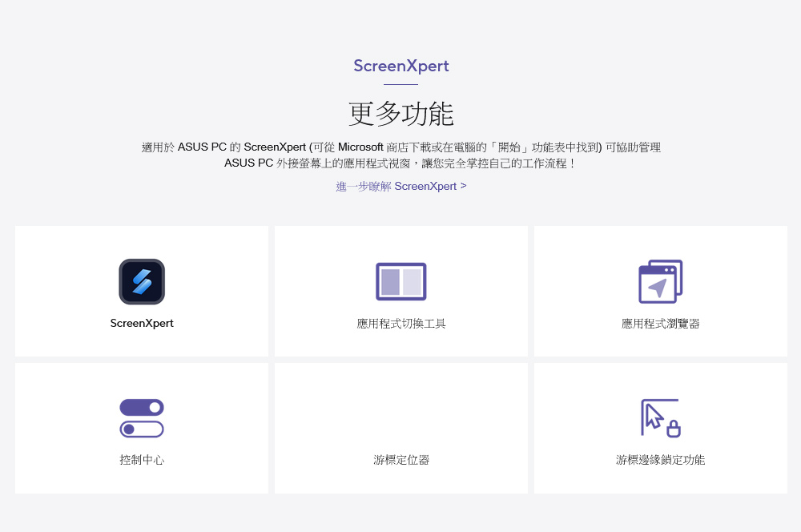The width and height of the screenshot is (801, 532).
Task: Click the 控制中心 label
Action: point(142,460)
